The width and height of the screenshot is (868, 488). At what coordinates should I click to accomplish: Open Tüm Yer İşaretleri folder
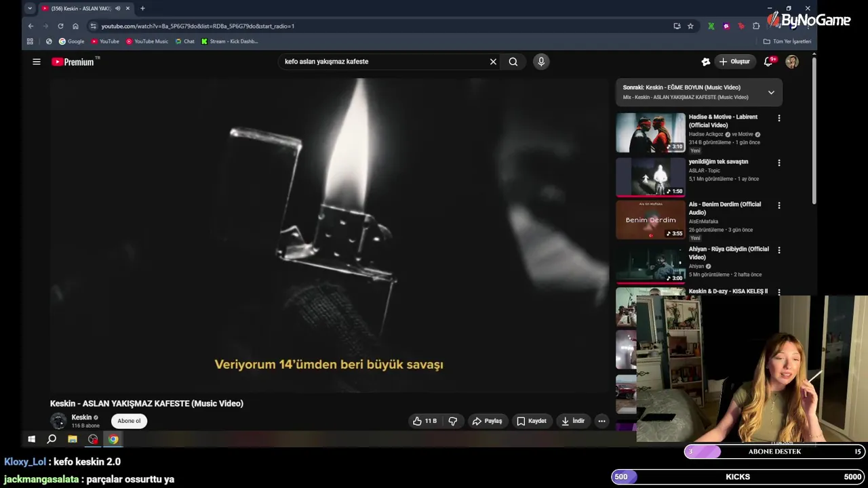pyautogui.click(x=787, y=41)
